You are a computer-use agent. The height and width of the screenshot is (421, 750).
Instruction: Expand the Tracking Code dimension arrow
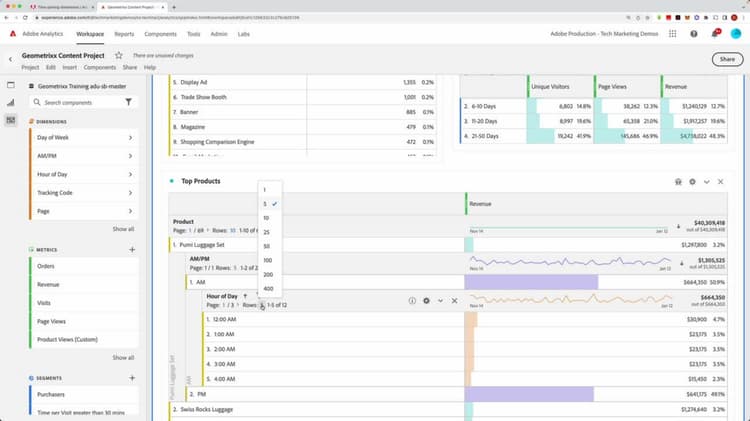(130, 193)
